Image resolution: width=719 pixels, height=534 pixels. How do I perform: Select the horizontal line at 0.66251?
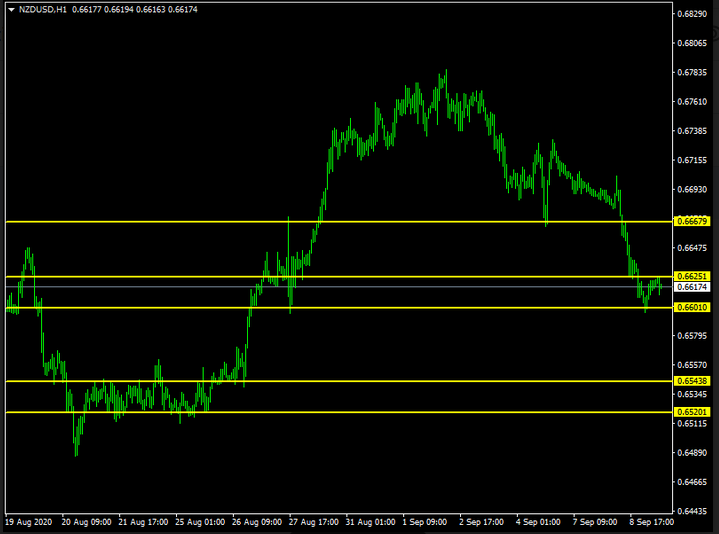coord(150,276)
